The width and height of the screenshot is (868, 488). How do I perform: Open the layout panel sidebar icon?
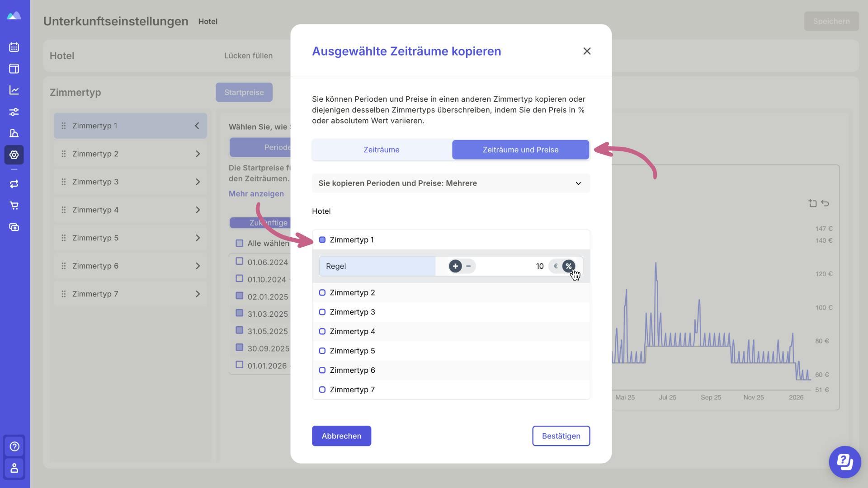pos(14,69)
